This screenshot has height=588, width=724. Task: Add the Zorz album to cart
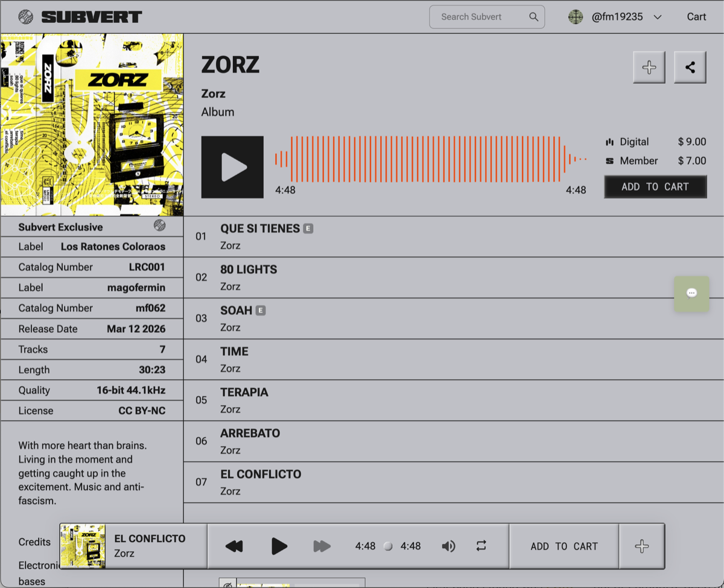point(655,187)
